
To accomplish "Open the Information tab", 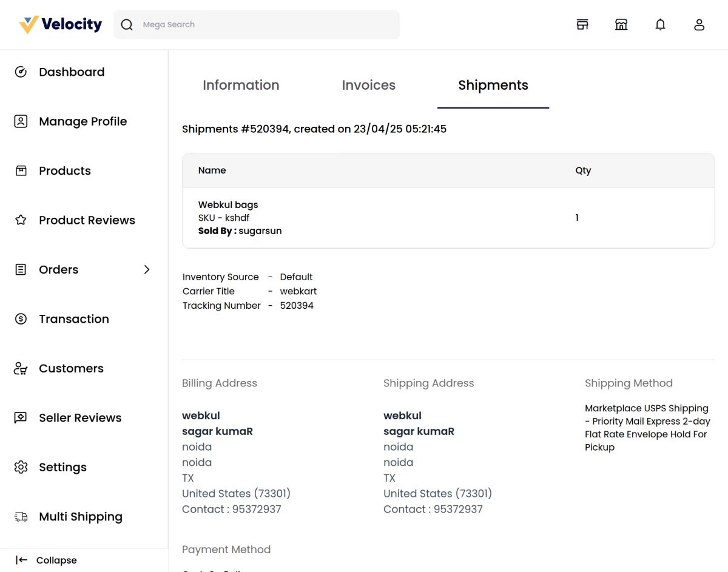I will click(241, 85).
